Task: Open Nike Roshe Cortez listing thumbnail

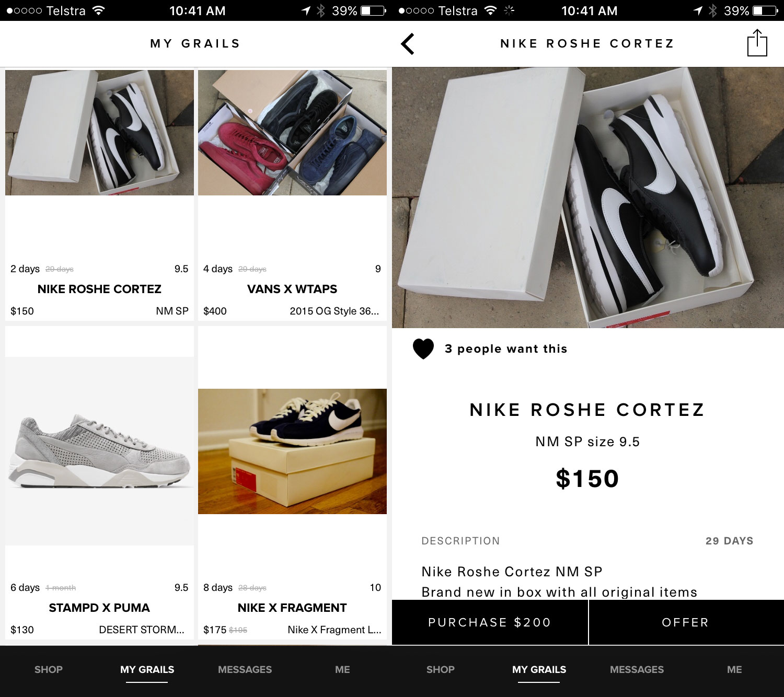Action: tap(99, 133)
